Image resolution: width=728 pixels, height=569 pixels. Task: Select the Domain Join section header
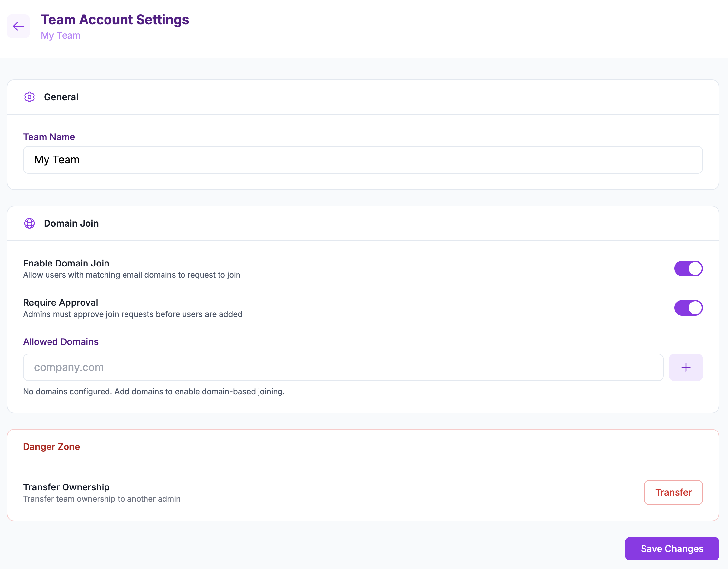71,223
